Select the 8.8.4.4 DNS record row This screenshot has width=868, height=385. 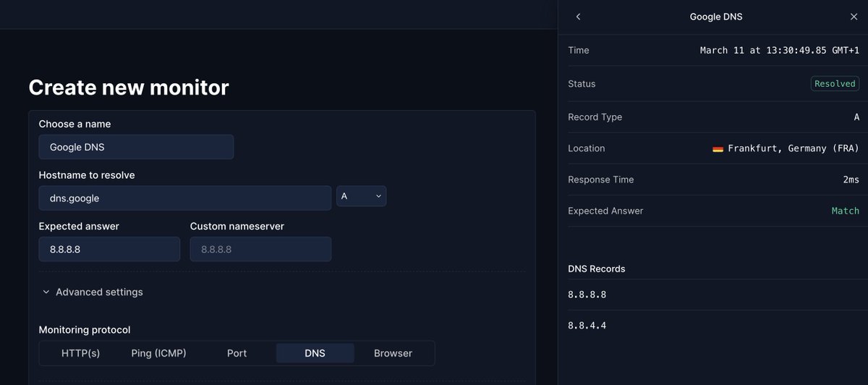713,326
